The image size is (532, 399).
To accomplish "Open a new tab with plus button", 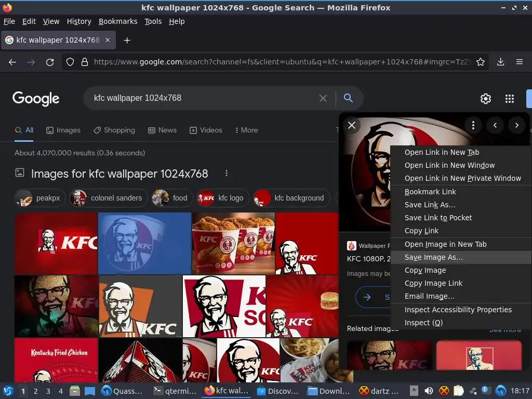I will [x=127, y=41].
